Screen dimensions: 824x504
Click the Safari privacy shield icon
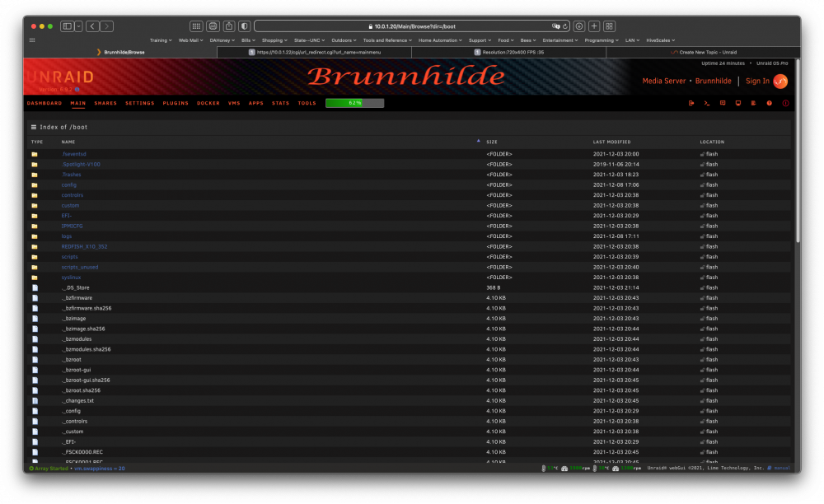tap(245, 26)
